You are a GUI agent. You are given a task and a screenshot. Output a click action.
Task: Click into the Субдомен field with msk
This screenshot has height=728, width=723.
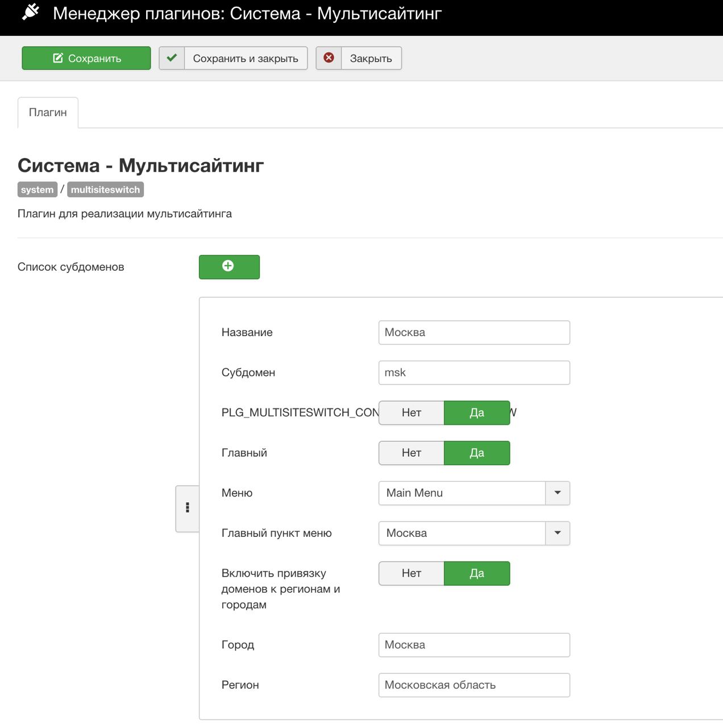(x=474, y=373)
